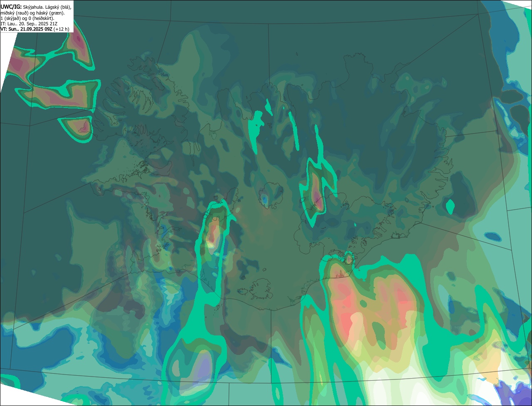Screen dimensions: 532x406
Task: Click the bold "VT: Sun.. 21.09.2025 09Z" text
Action: pos(26,29)
